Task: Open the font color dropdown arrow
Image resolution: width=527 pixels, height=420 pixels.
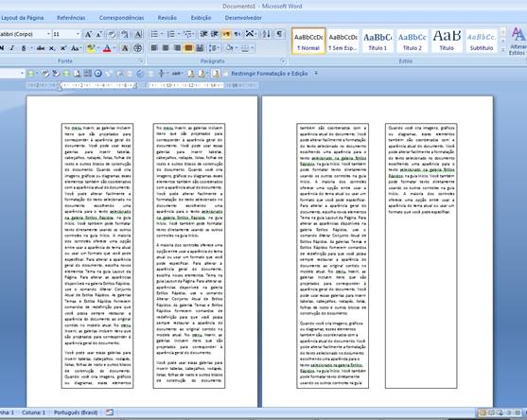Action: [x=114, y=48]
